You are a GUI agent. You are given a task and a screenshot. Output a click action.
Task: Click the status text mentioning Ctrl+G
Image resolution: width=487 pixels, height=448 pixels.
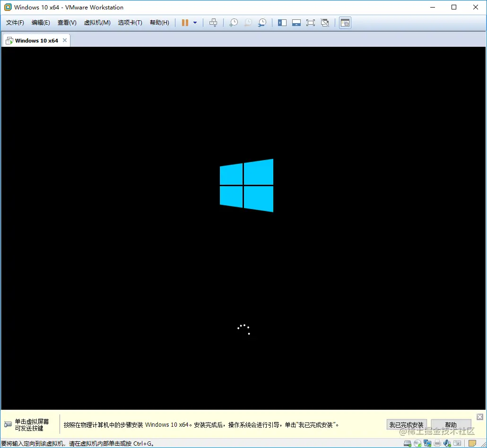[78, 444]
